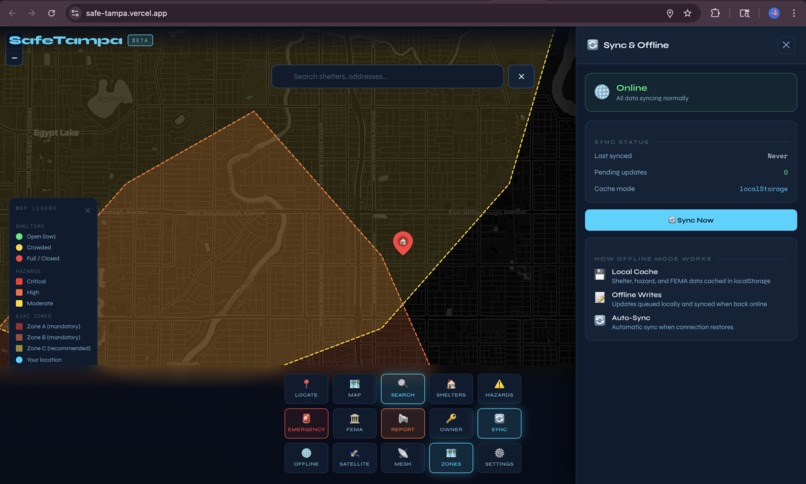Open the Owner panel
Viewport: 806px width, 484px height.
pyautogui.click(x=451, y=423)
